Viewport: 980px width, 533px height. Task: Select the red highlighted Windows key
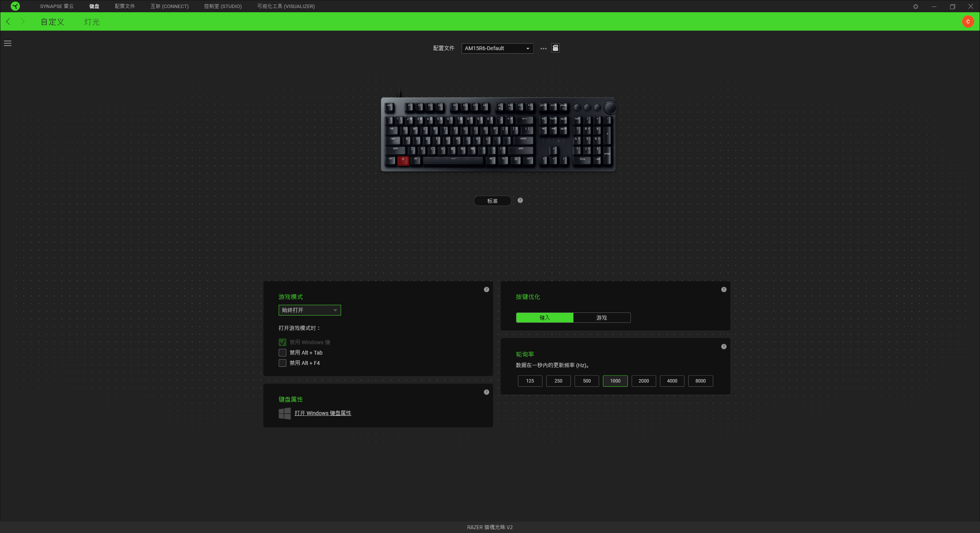click(403, 160)
